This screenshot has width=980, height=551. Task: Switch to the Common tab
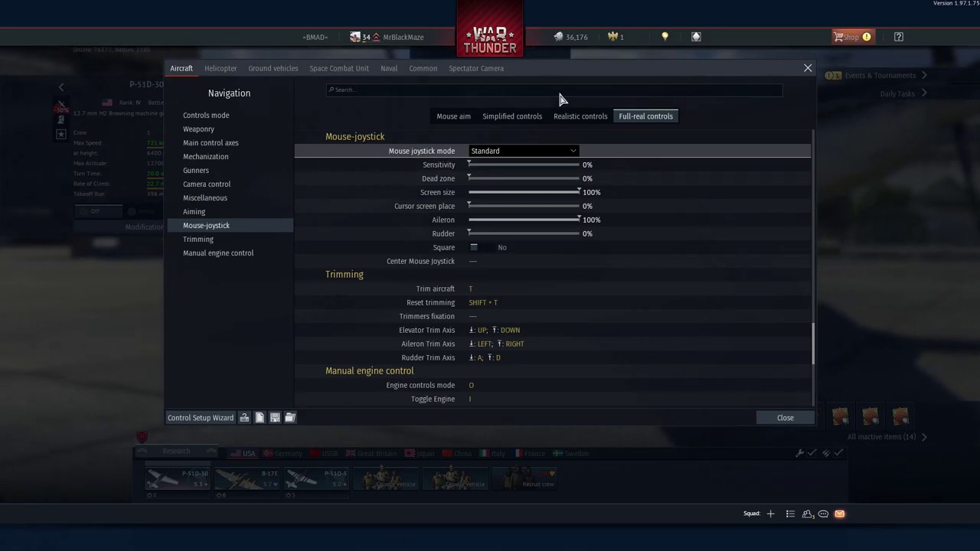click(423, 68)
